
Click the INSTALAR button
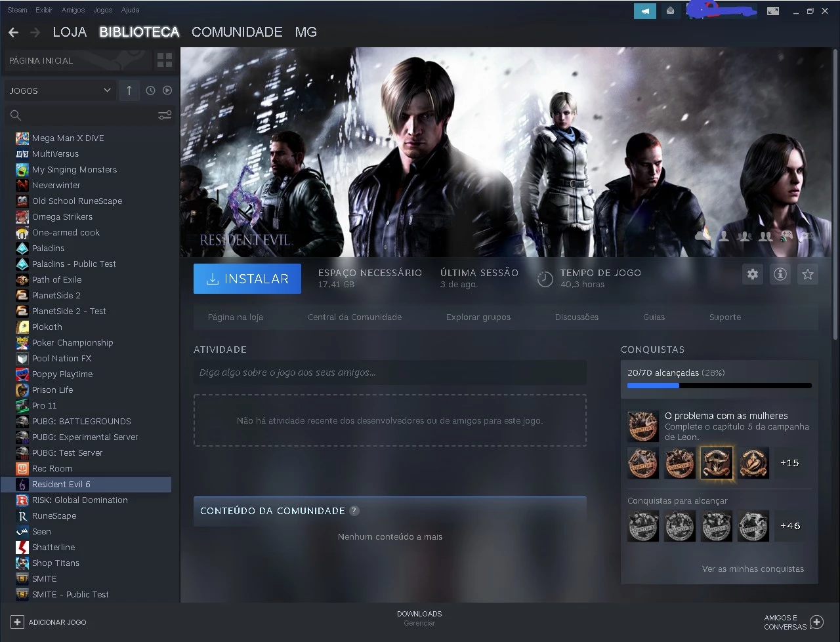247,279
